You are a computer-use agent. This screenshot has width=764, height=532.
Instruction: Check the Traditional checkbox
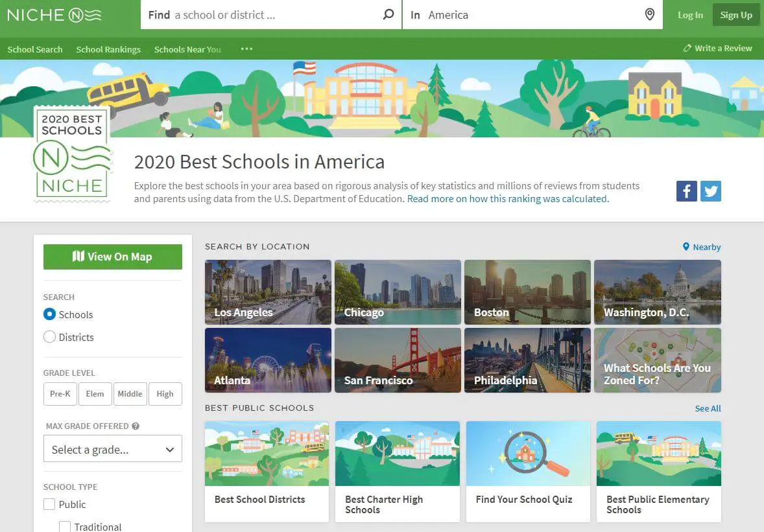tap(65, 527)
